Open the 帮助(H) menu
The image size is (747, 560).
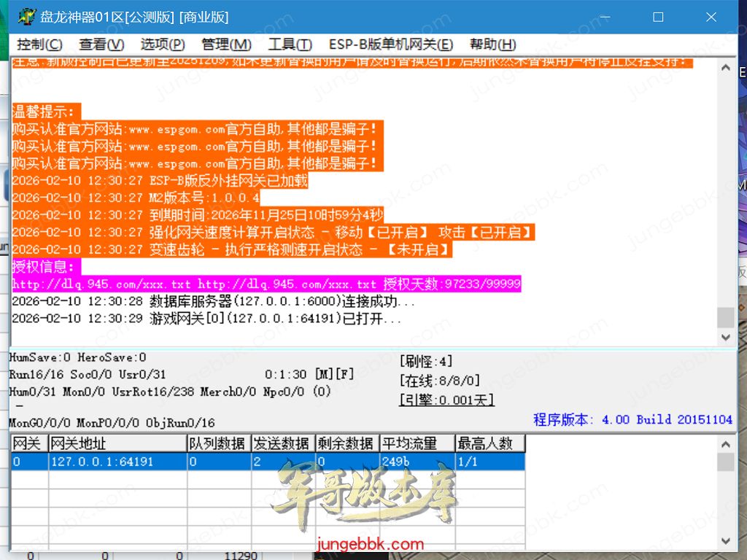tap(492, 44)
